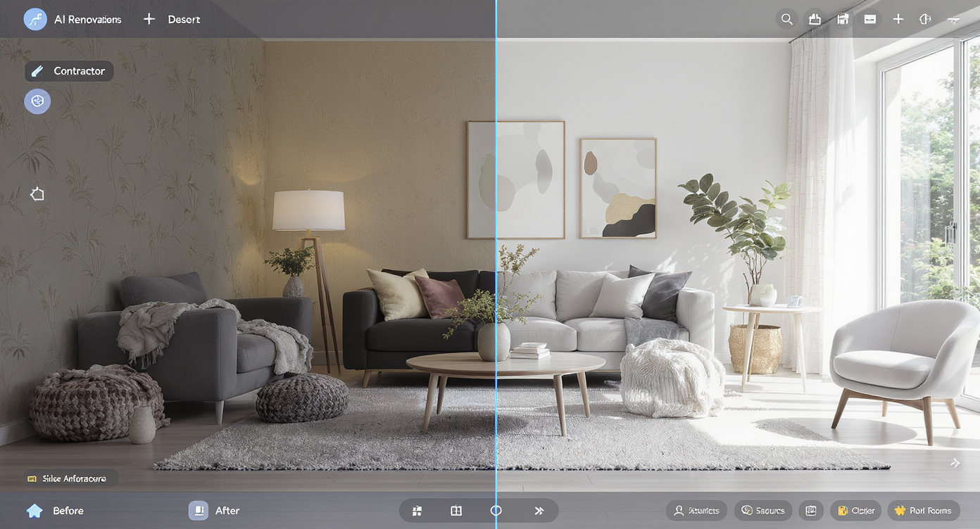Switch to the Before tab

pyautogui.click(x=53, y=511)
